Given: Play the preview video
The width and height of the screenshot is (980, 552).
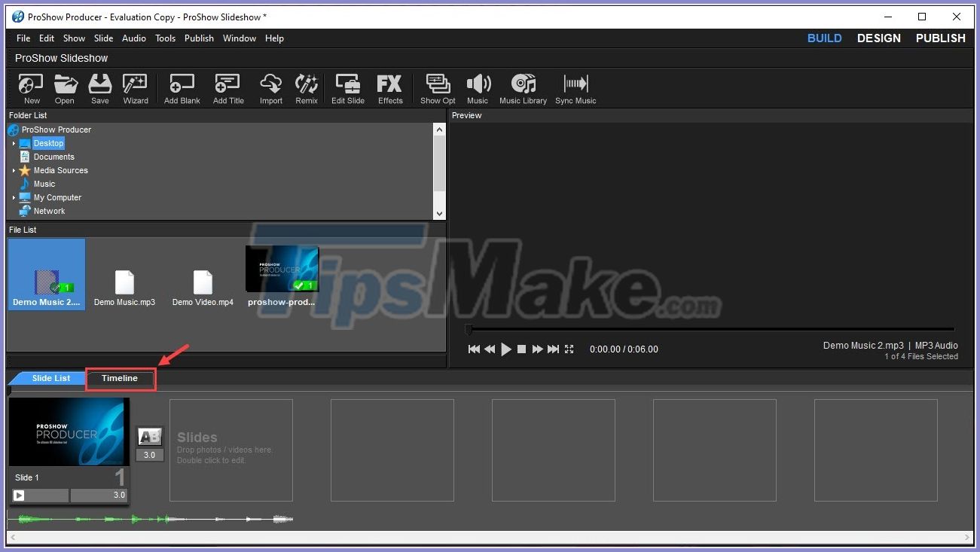Looking at the screenshot, I should (x=506, y=349).
